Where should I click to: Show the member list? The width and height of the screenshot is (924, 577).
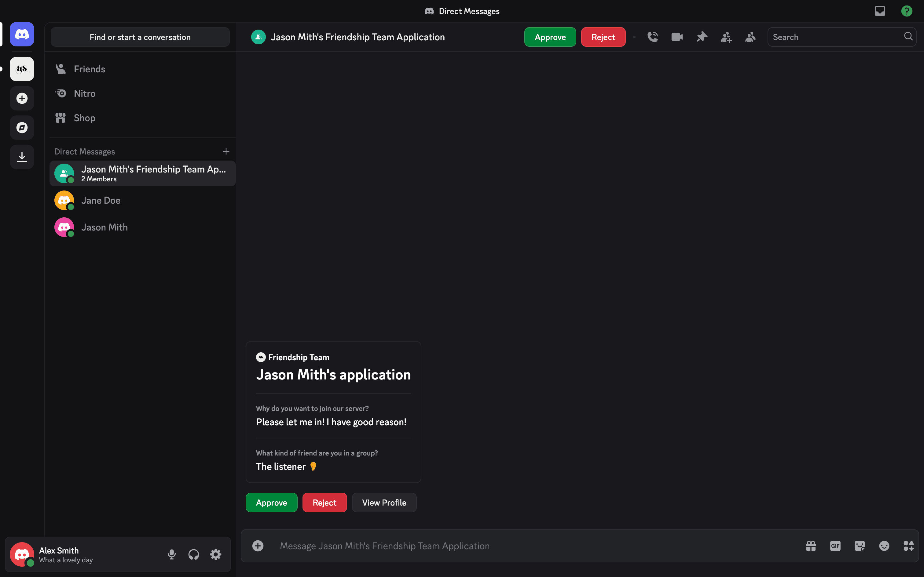click(750, 37)
